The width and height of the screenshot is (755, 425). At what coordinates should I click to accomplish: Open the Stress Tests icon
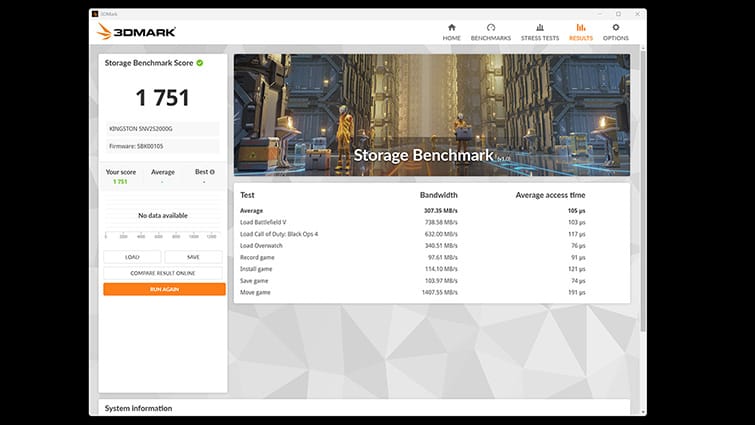540,27
